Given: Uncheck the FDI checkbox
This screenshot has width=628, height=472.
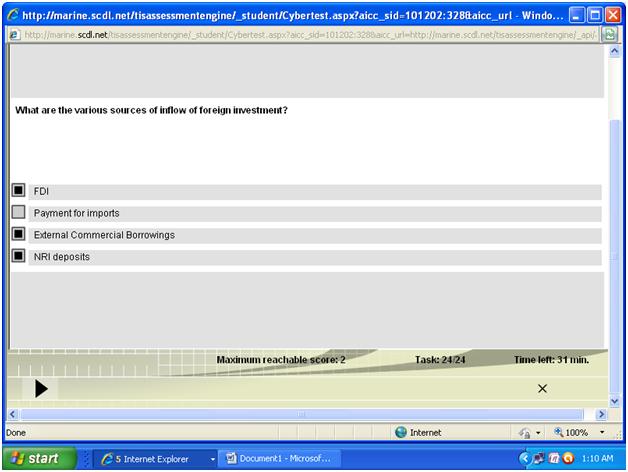Looking at the screenshot, I should 18,190.
